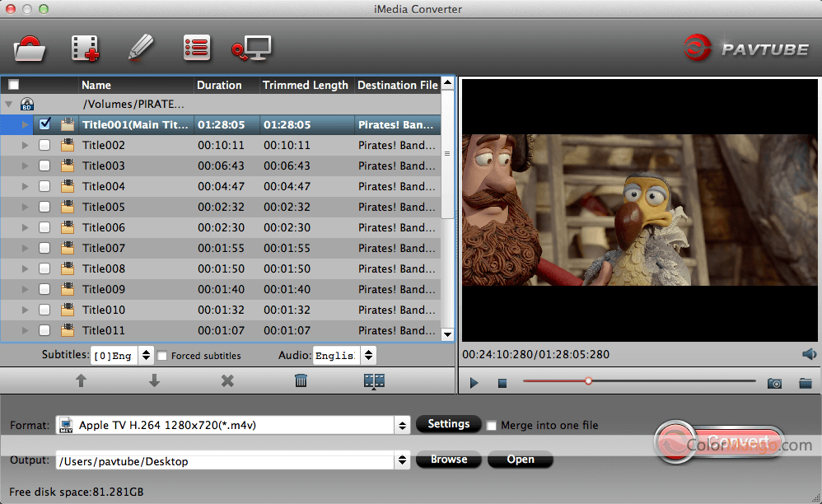Click the split video icon
Image resolution: width=822 pixels, height=504 pixels.
point(374,380)
